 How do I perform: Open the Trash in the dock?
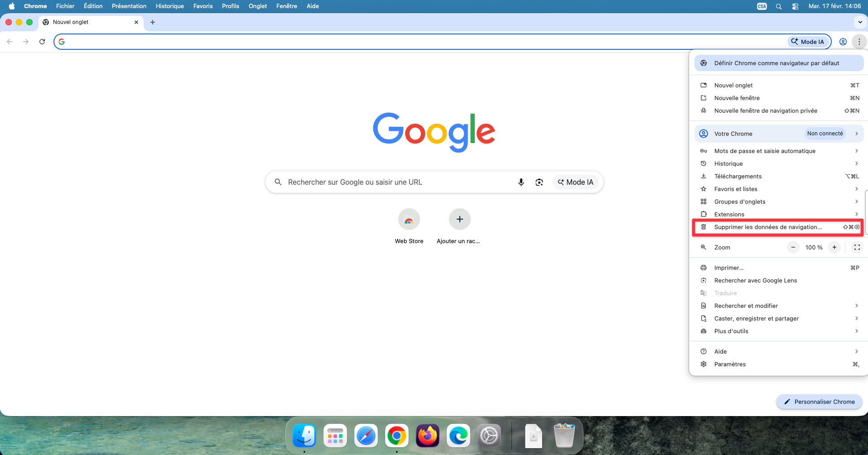pyautogui.click(x=564, y=436)
